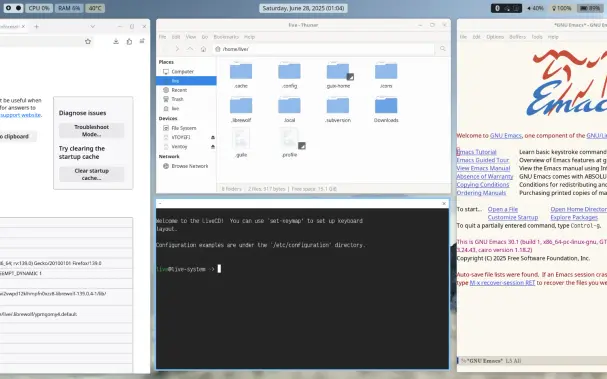Click the RAM indicator in top bar
The height and width of the screenshot is (379, 607).
(69, 8)
